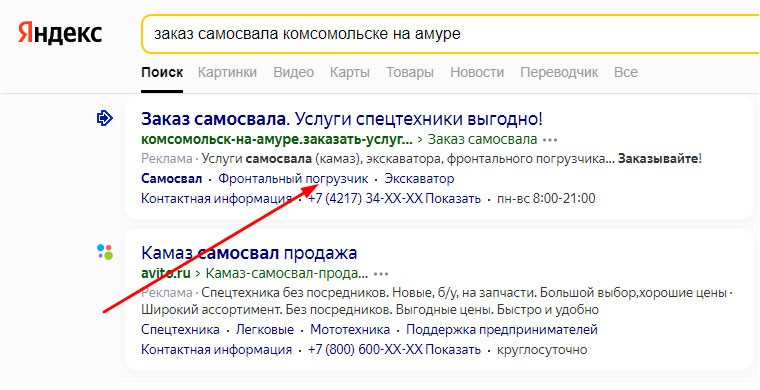Click the Услуги самосвала (камаз) description text

coord(451,159)
